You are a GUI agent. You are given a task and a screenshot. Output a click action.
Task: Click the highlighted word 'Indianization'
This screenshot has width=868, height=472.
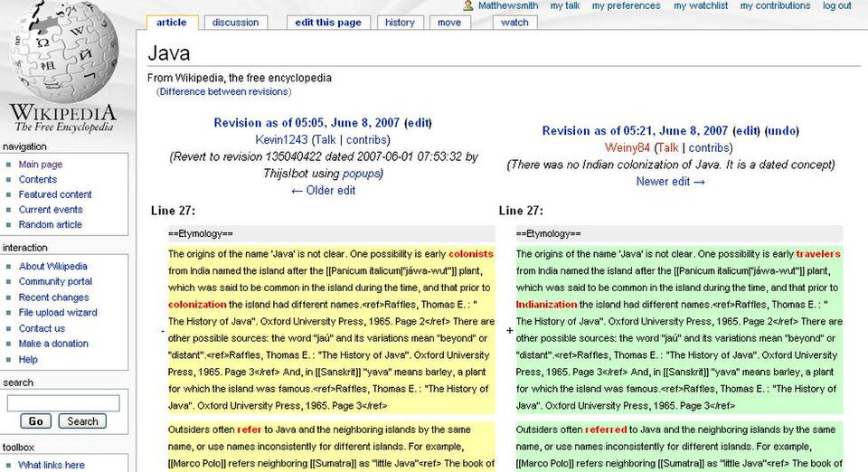546,305
